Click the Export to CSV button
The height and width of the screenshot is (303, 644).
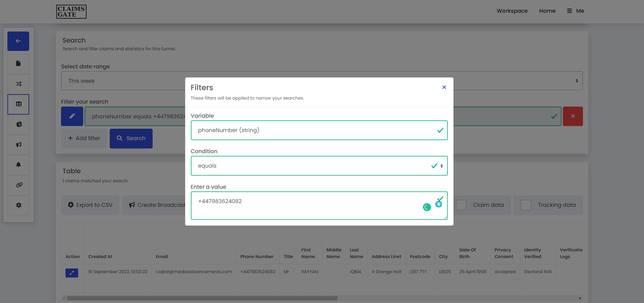[x=90, y=205]
